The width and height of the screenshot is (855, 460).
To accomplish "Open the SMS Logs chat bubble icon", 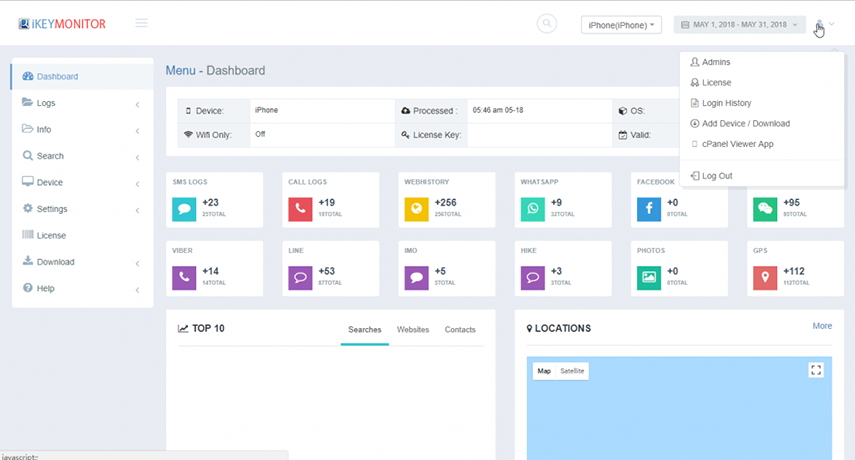I will pos(184,209).
